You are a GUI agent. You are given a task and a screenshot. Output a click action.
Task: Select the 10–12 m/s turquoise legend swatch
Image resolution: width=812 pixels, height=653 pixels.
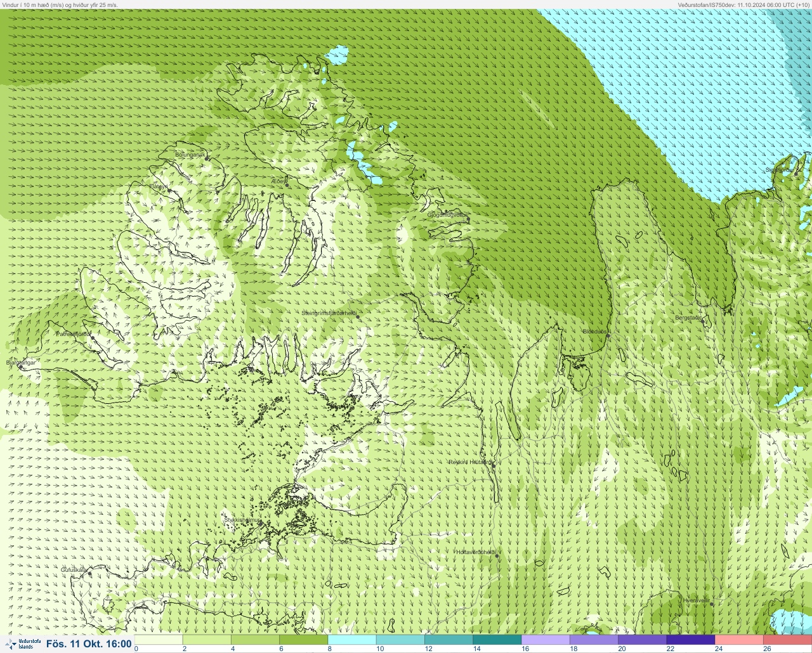tap(400, 640)
